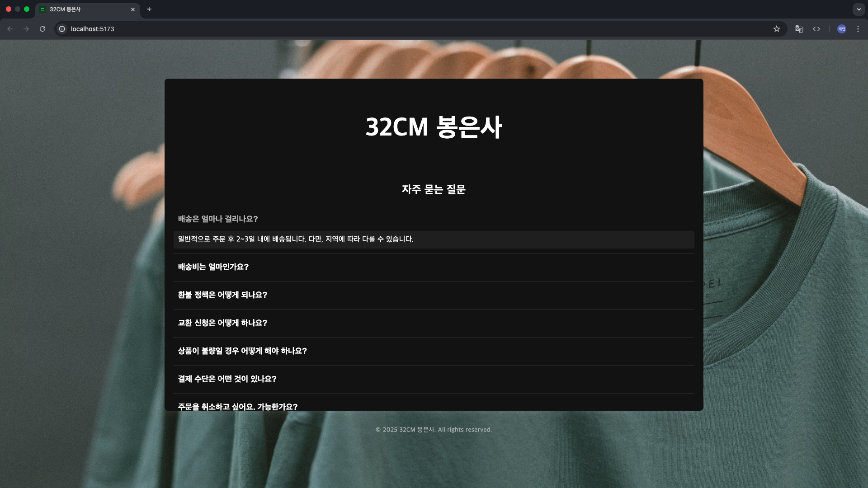Screen dimensions: 868x488
Task: Click the browser back arrow icon
Action: [10, 29]
